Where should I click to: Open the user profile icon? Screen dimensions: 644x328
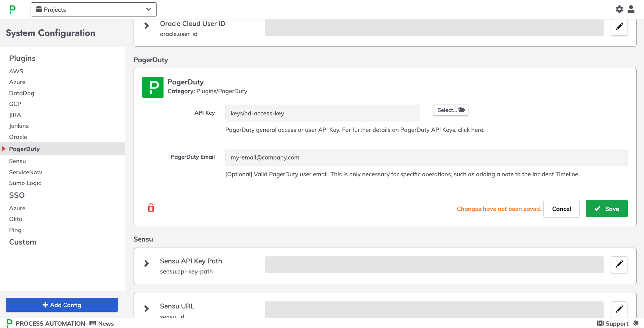[x=631, y=9]
